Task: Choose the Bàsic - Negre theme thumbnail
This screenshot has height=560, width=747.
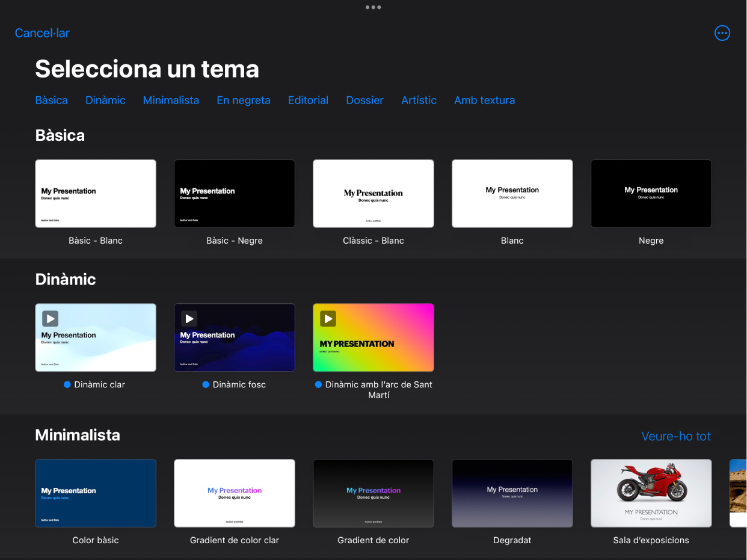Action: tap(235, 194)
